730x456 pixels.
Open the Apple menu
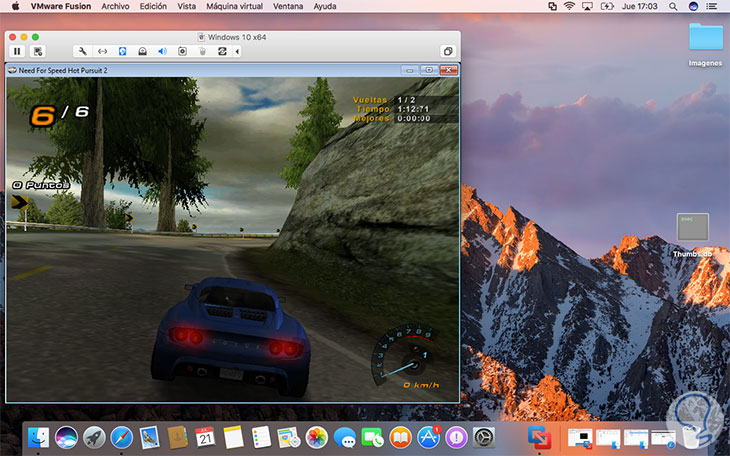point(15,6)
